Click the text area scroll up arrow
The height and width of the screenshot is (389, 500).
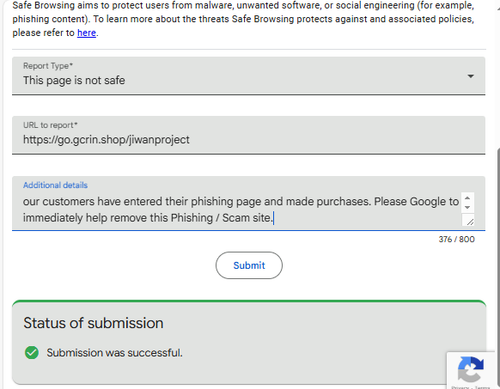click(x=467, y=198)
